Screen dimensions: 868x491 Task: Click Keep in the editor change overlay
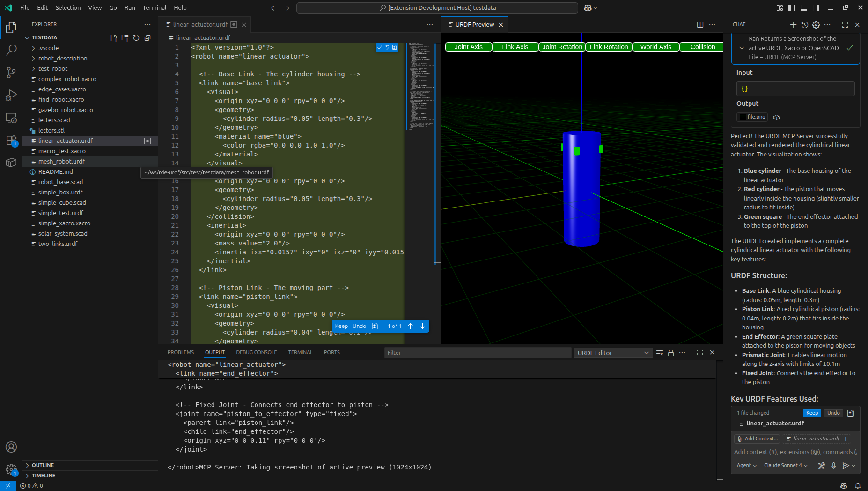pos(341,326)
